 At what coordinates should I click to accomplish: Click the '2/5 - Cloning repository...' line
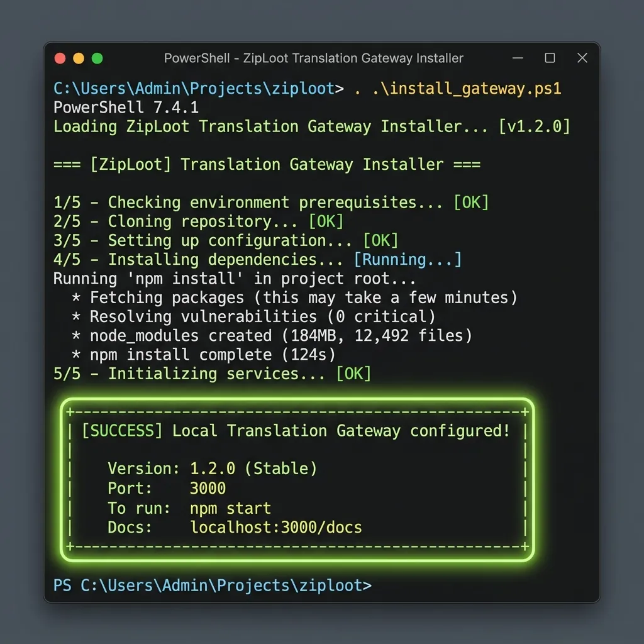point(176,222)
